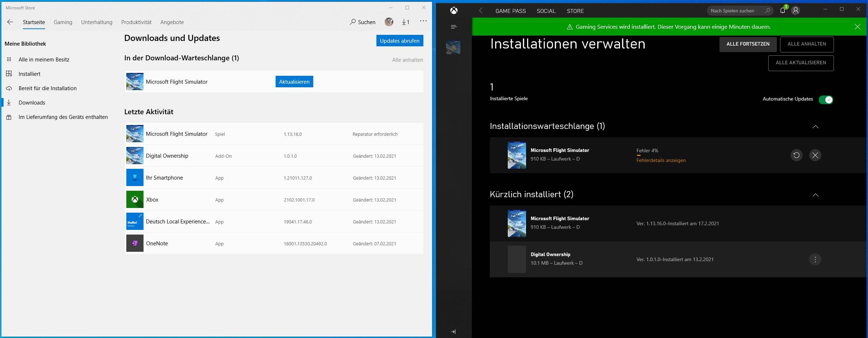868x338 pixels.
Task: Open the Angebote tab
Action: [x=172, y=22]
